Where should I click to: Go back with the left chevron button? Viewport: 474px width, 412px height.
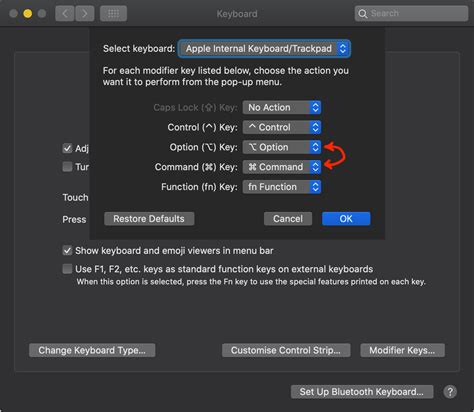(x=65, y=14)
